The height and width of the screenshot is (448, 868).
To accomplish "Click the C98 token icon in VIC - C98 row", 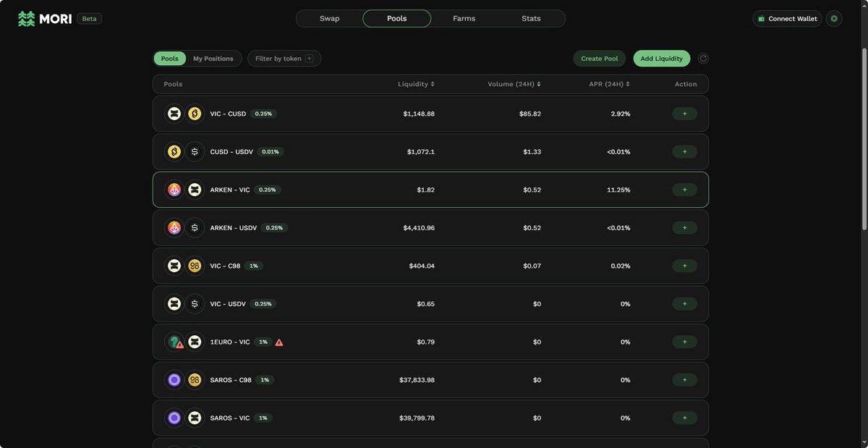I will pyautogui.click(x=195, y=266).
